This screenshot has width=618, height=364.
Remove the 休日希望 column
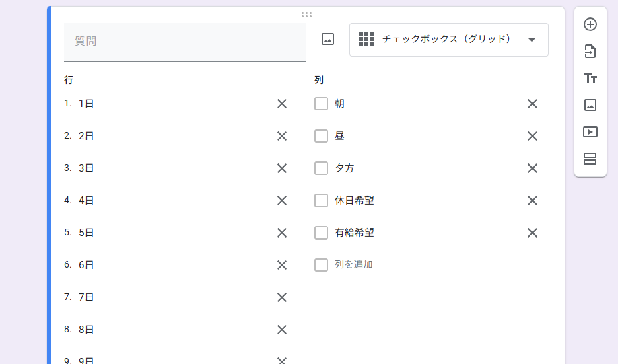[533, 201]
